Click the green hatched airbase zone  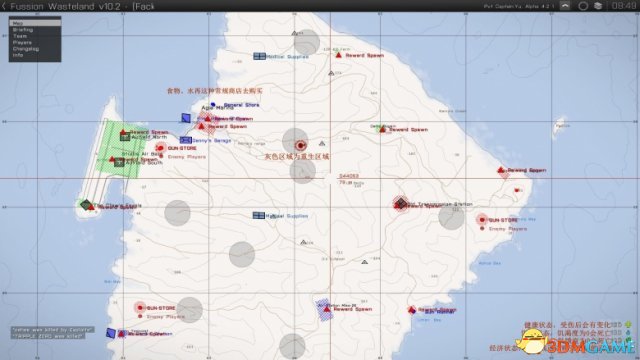click(121, 149)
